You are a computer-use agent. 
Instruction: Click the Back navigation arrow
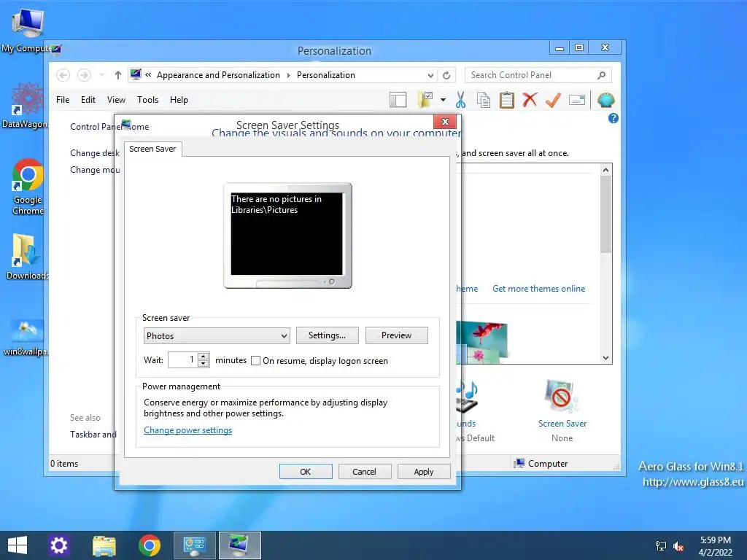point(63,75)
